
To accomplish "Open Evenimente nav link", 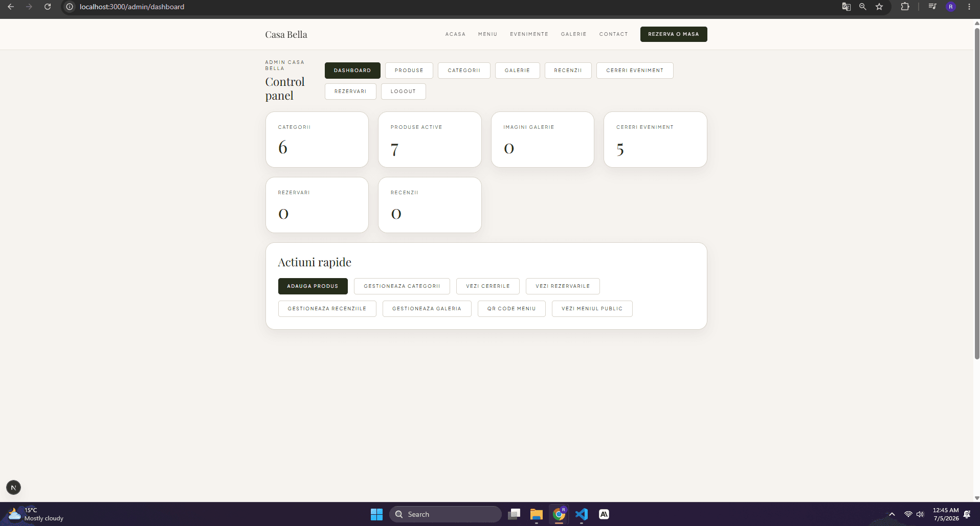I will [x=529, y=34].
